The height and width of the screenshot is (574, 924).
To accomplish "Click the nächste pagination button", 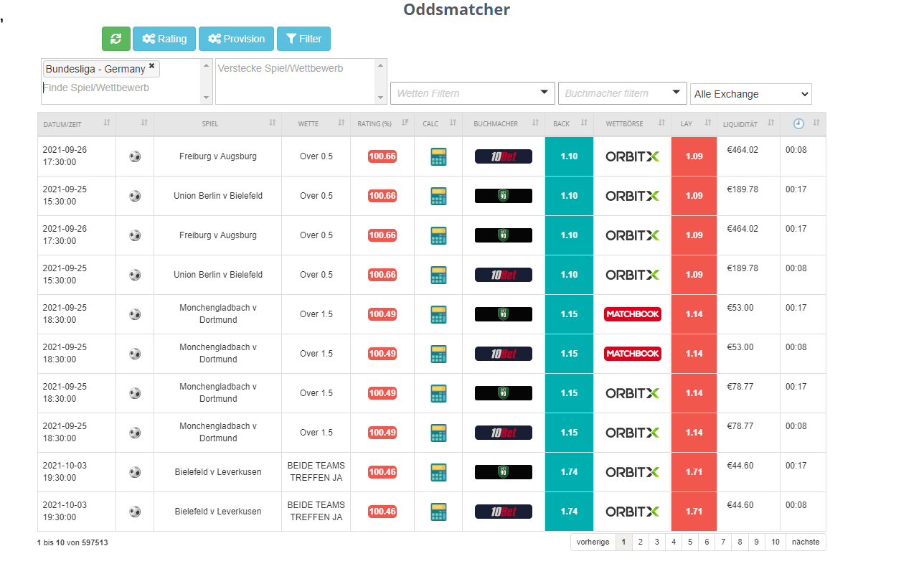I will pyautogui.click(x=806, y=542).
